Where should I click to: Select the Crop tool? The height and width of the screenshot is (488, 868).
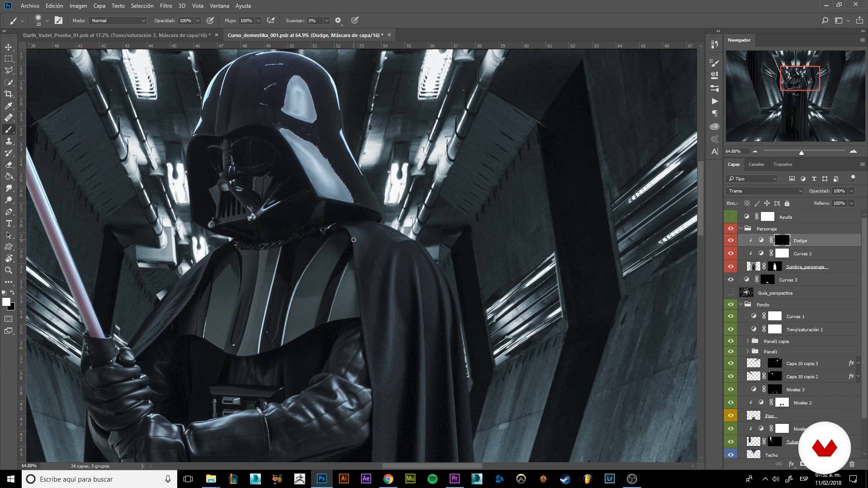click(9, 94)
